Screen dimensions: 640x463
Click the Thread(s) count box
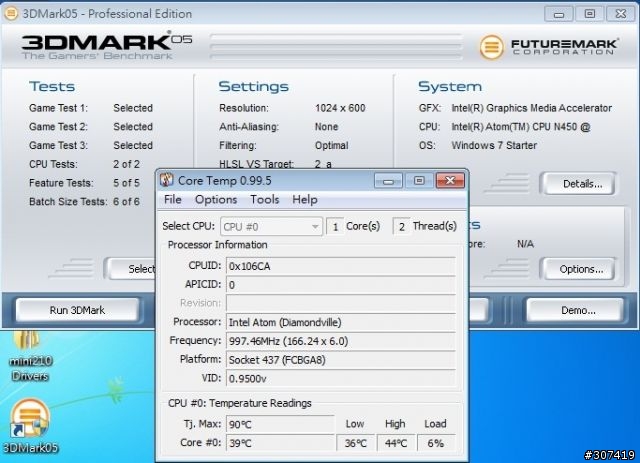402,227
